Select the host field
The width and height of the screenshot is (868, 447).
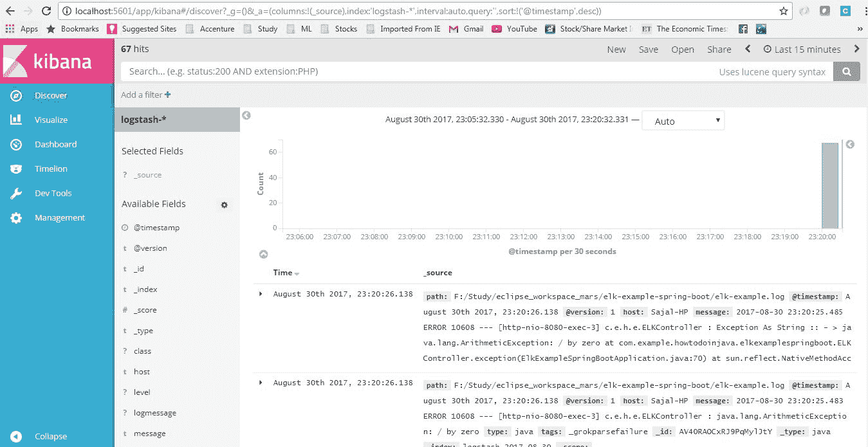[x=142, y=372]
